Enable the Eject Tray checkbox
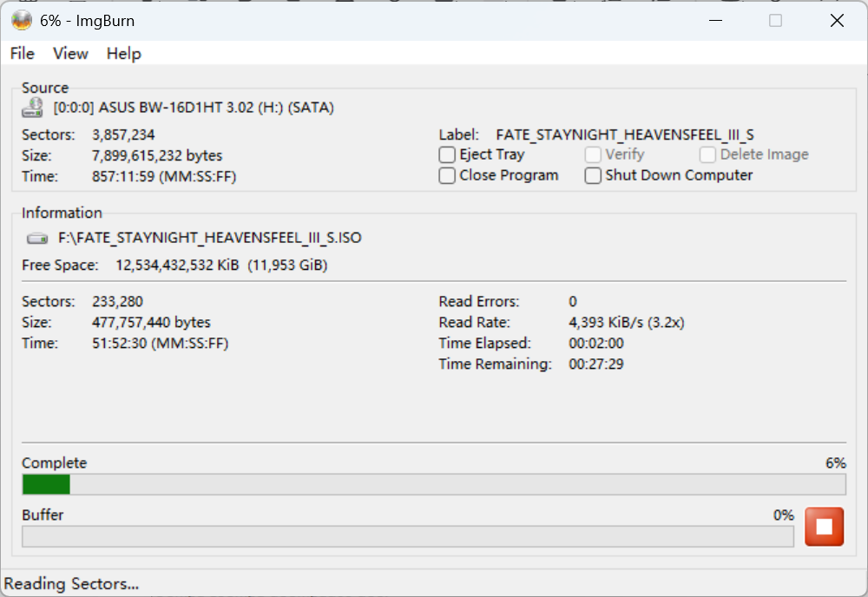Image resolution: width=868 pixels, height=597 pixels. tap(447, 154)
